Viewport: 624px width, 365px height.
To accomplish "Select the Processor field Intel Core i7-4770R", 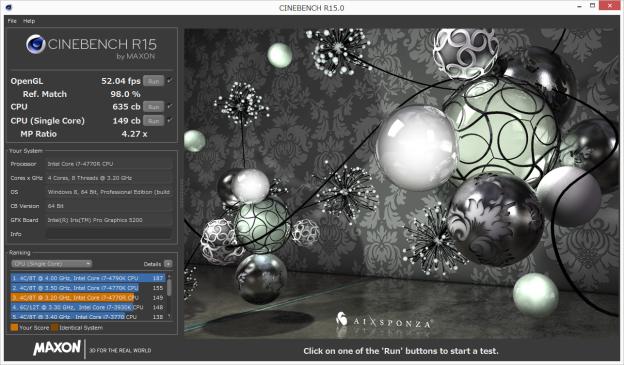I will tap(109, 164).
